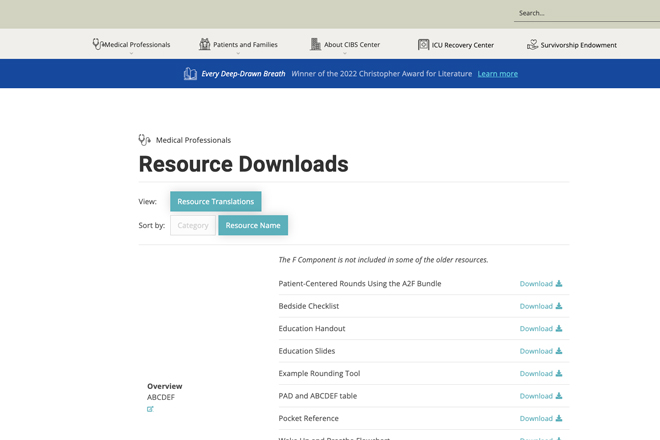Image resolution: width=660 pixels, height=440 pixels.
Task: Follow the Learn more link in banner
Action: coord(498,74)
